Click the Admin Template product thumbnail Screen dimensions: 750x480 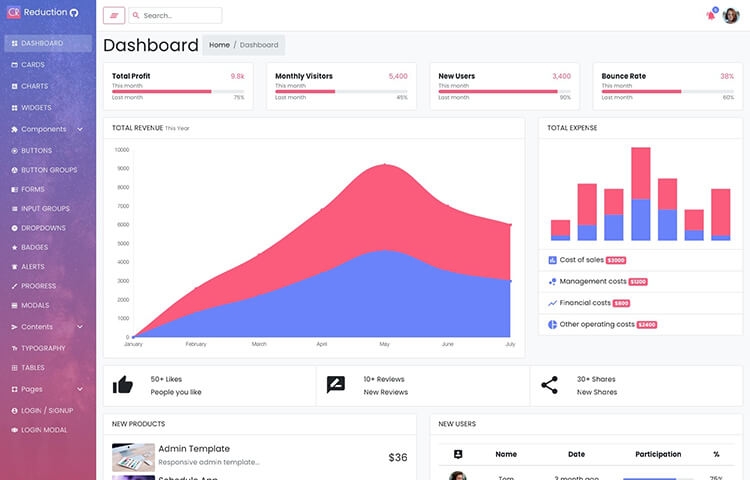coord(133,457)
